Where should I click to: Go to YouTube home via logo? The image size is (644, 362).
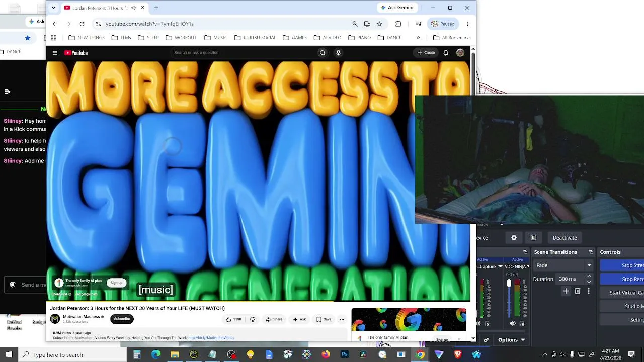click(x=76, y=53)
